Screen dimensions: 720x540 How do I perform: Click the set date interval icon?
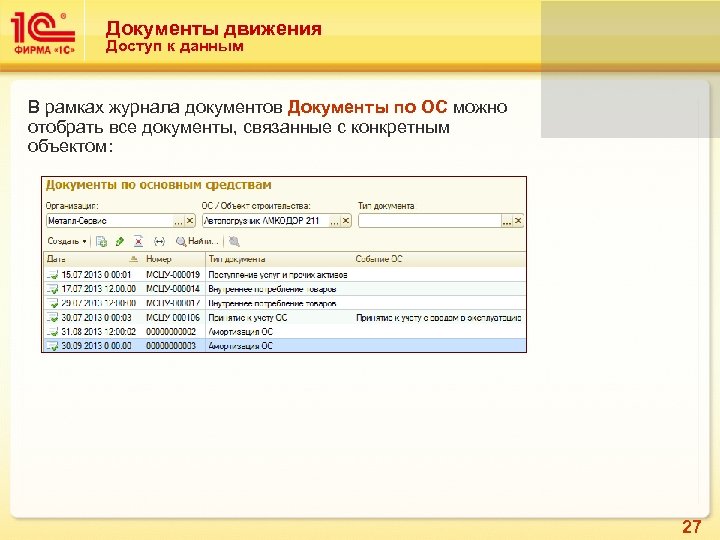[x=159, y=241]
